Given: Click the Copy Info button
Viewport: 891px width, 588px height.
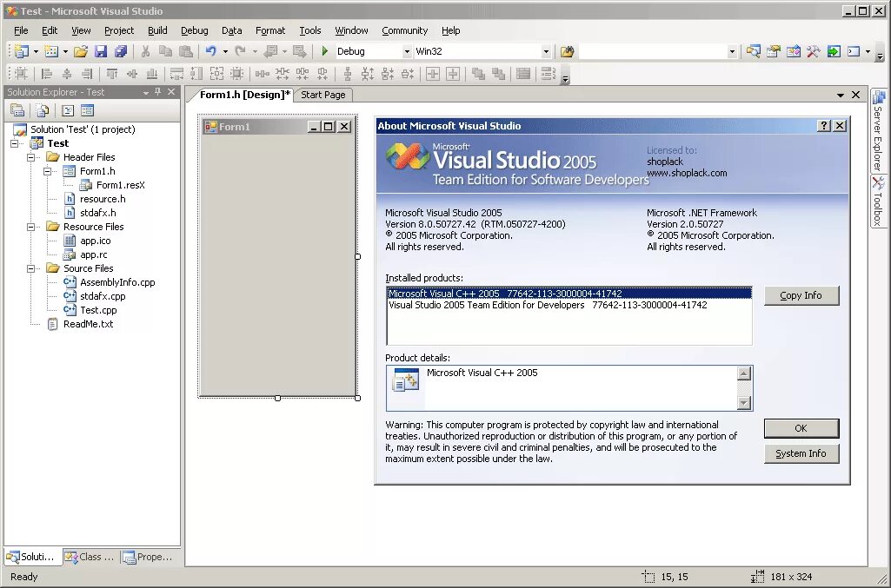Looking at the screenshot, I should [801, 295].
